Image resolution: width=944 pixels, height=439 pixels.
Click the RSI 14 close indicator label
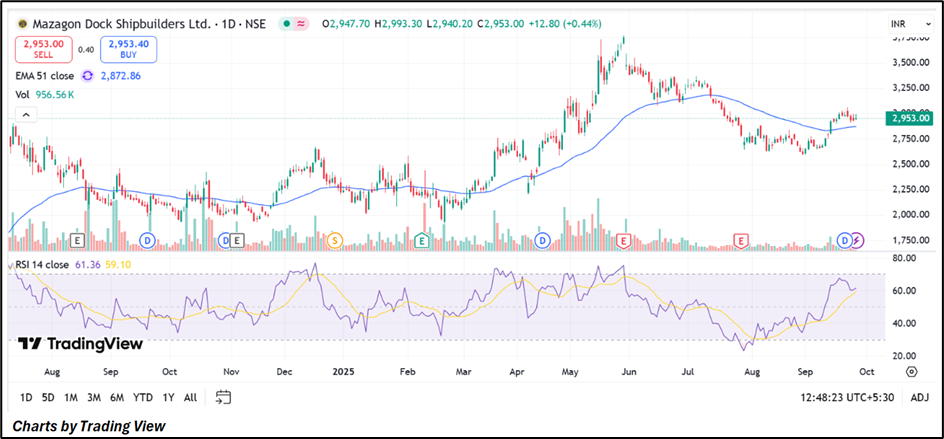tap(42, 264)
